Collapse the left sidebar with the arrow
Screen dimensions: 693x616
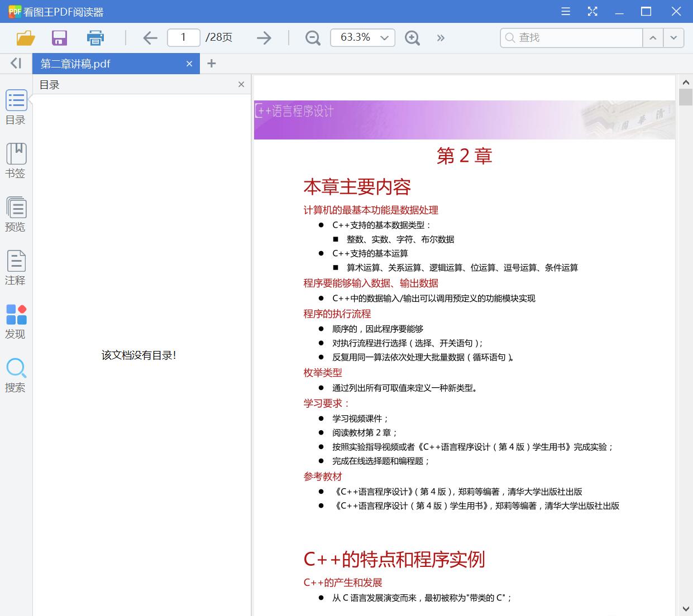[x=15, y=63]
